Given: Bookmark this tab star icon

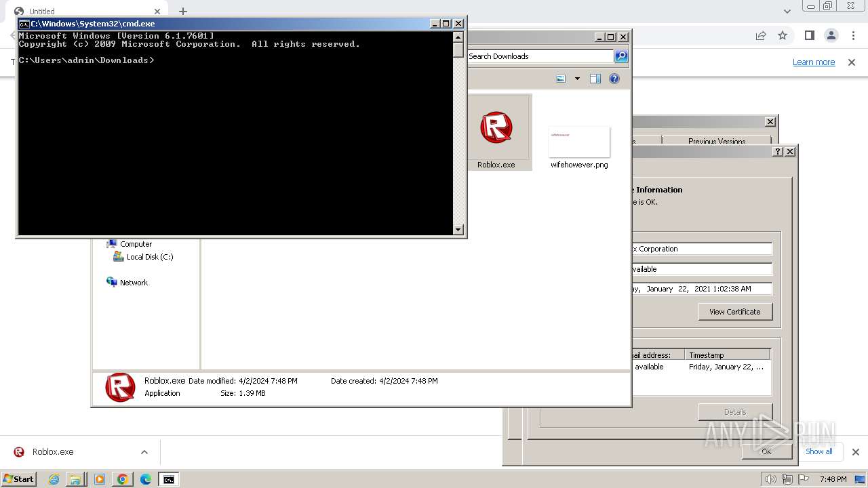Looking at the screenshot, I should (x=783, y=35).
